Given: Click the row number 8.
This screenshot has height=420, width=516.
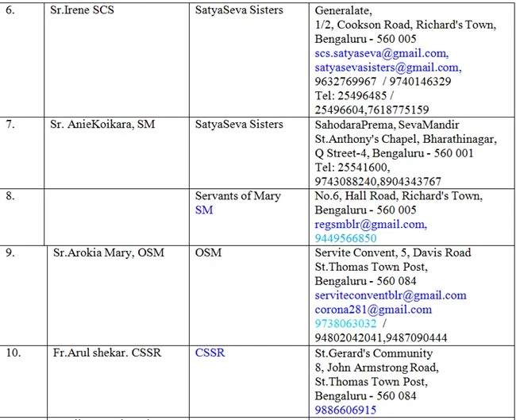Looking at the screenshot, I should pyautogui.click(x=10, y=196).
